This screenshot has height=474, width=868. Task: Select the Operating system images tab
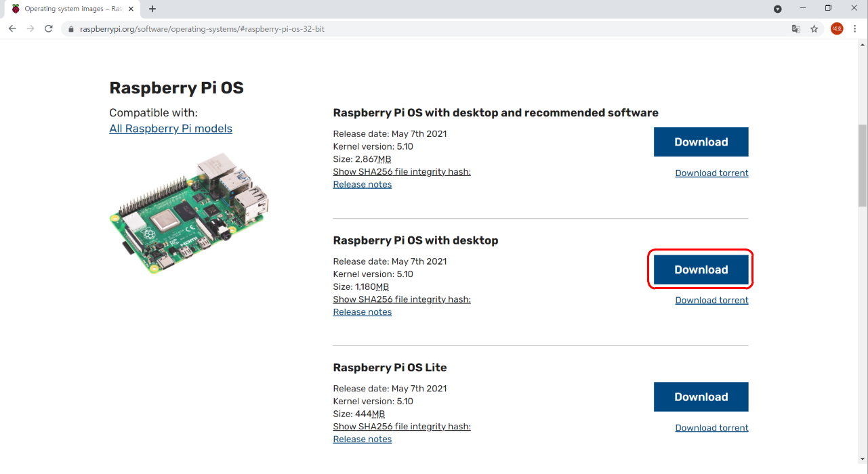[x=73, y=9]
